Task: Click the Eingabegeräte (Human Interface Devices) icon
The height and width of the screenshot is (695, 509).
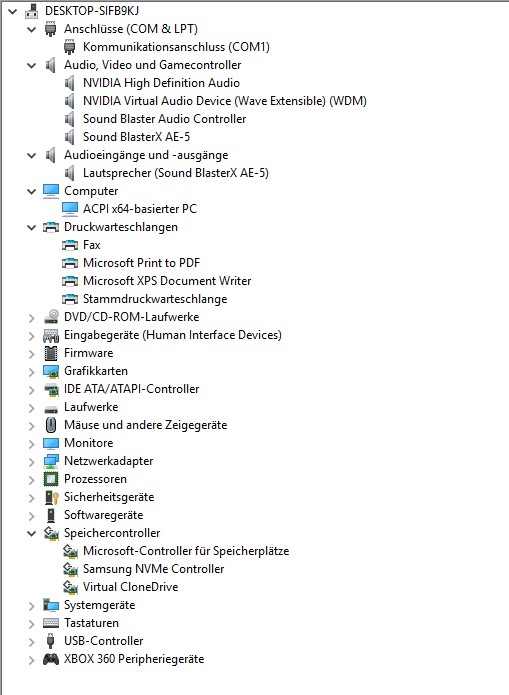Action: 51,335
